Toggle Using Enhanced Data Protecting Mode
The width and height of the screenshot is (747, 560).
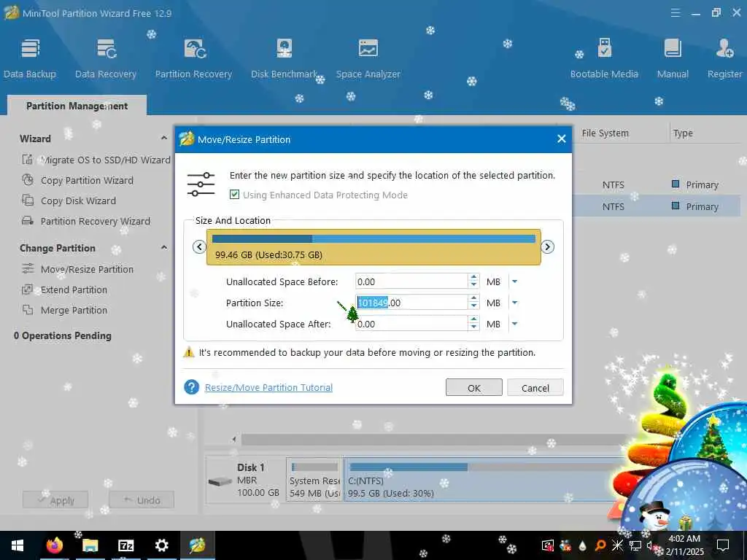click(234, 194)
